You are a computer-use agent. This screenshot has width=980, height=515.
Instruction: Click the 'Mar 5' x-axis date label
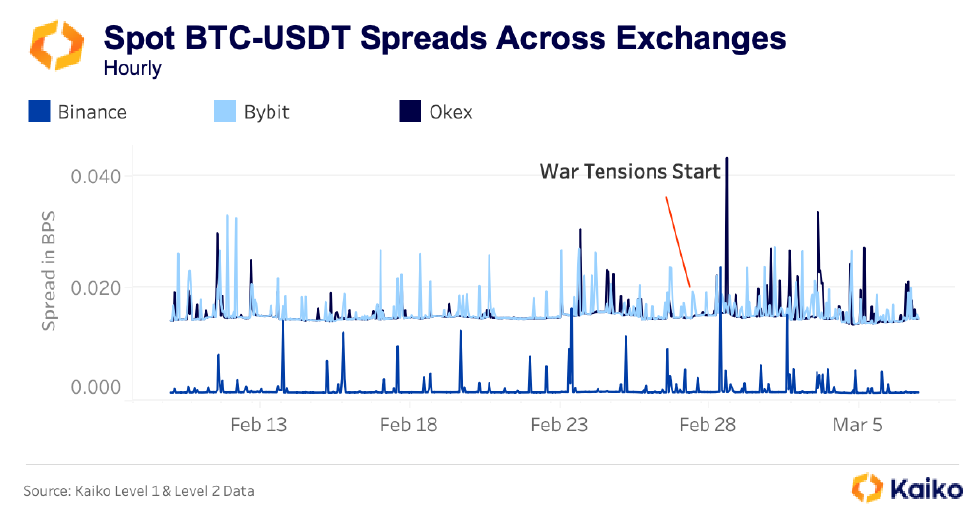click(x=858, y=425)
